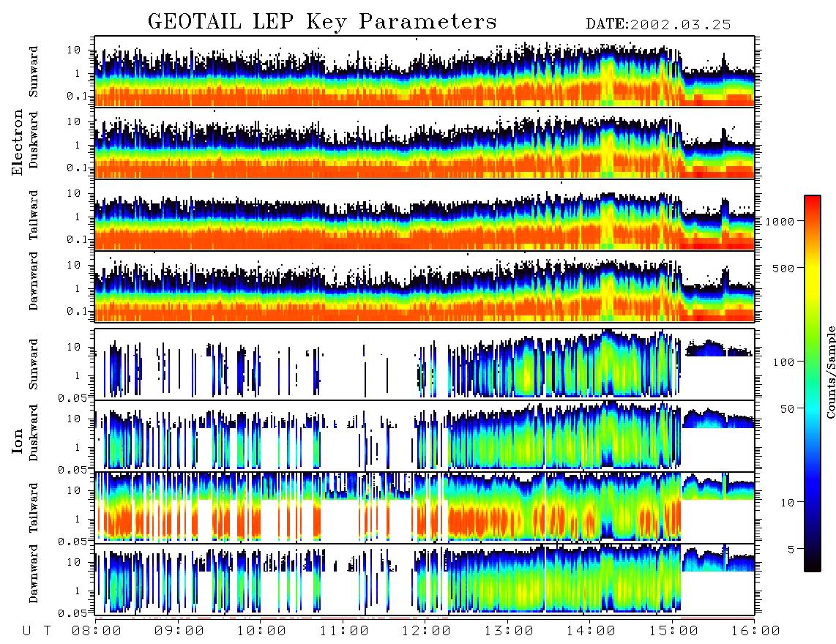This screenshot has width=836, height=644.
Task: Click the '13:00' time tick label
Action: [509, 631]
